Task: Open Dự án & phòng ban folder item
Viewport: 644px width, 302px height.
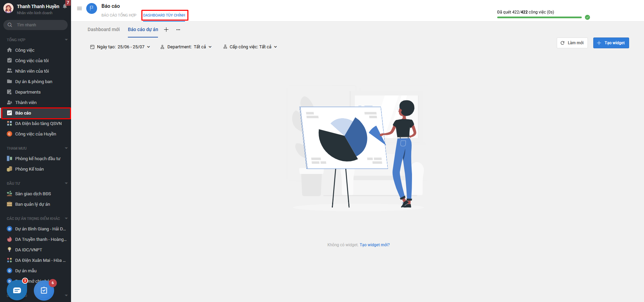Action: (x=36, y=81)
